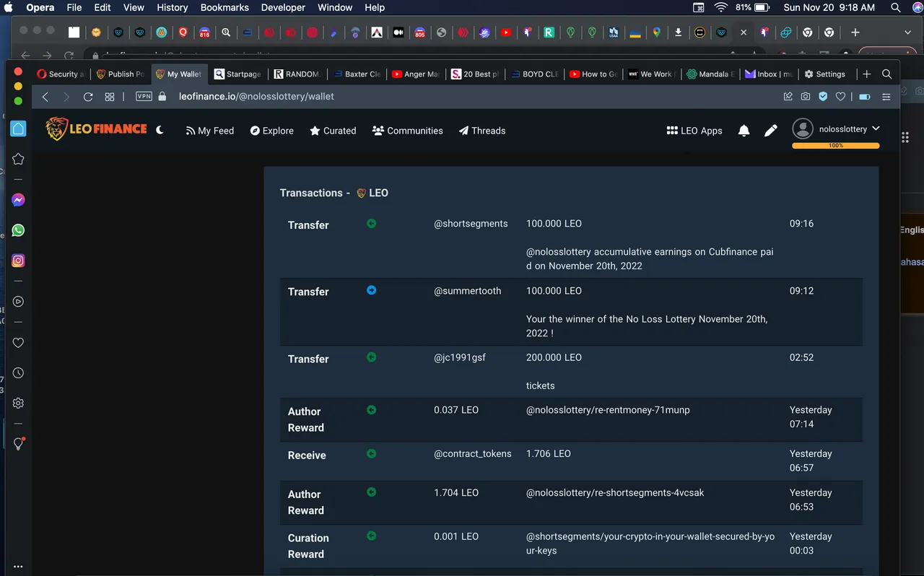924x576 pixels.
Task: Open the notifications bell
Action: 744,131
